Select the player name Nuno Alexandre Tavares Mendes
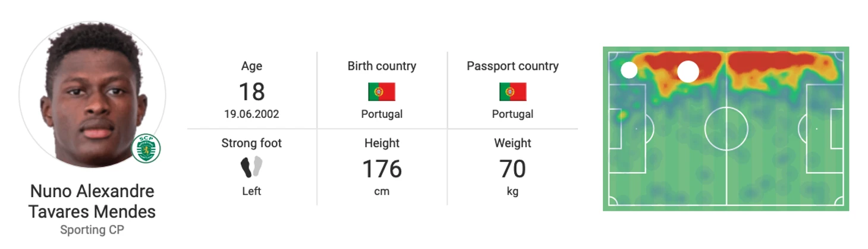This screenshot has width=868, height=249. coord(92,201)
